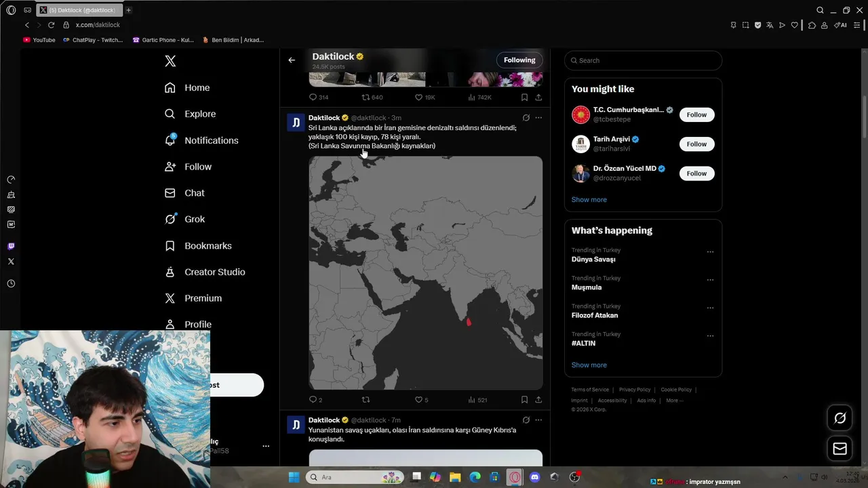Go to Home in the sidebar
Viewport: 868px width, 488px height.
point(187,87)
